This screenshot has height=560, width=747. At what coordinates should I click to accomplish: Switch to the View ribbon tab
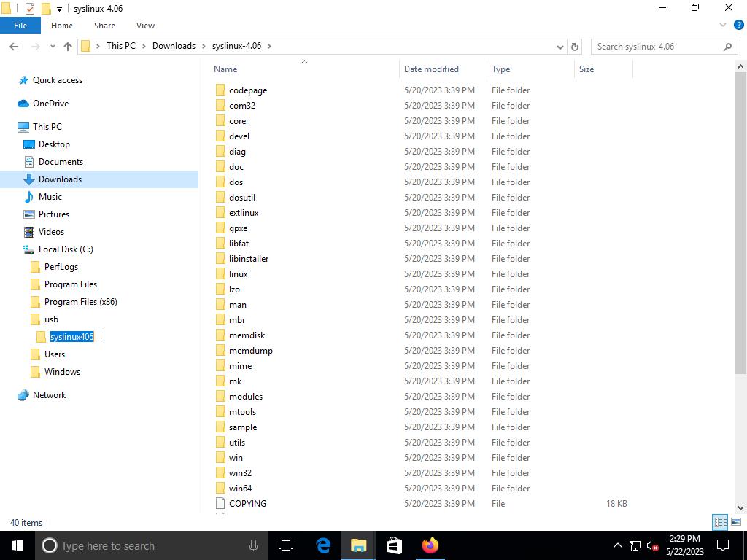coord(145,26)
